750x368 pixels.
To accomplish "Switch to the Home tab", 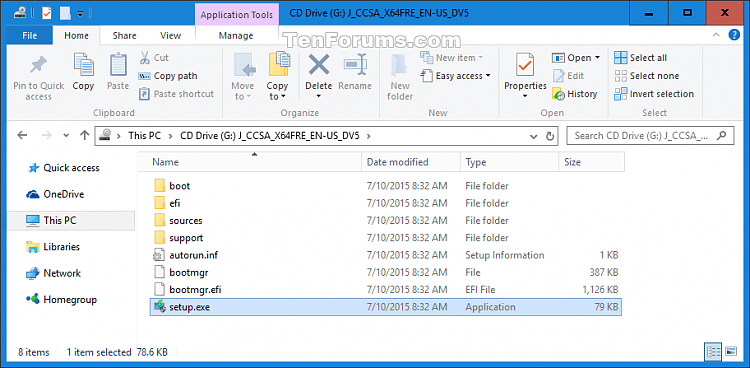I will click(x=77, y=35).
